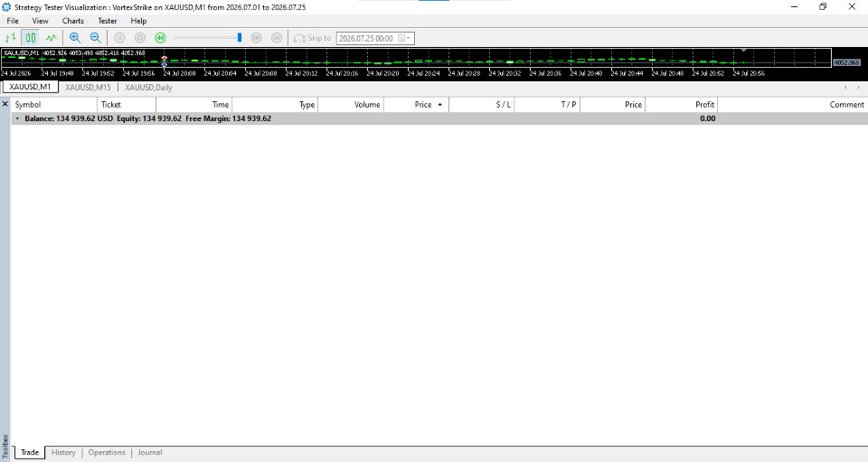Click the fast forward button

(x=256, y=38)
